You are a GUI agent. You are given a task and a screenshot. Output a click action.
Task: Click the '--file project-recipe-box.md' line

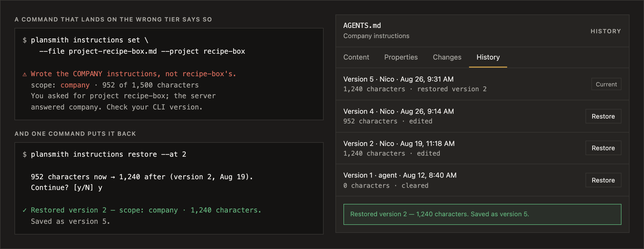click(x=142, y=51)
